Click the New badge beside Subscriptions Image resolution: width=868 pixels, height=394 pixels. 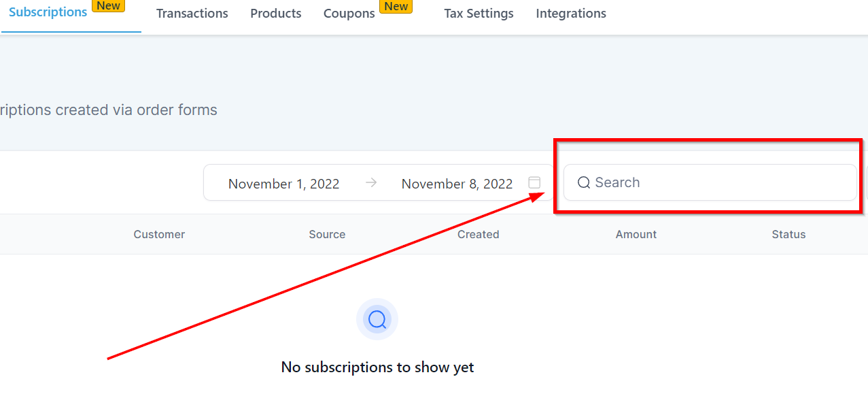tap(109, 6)
